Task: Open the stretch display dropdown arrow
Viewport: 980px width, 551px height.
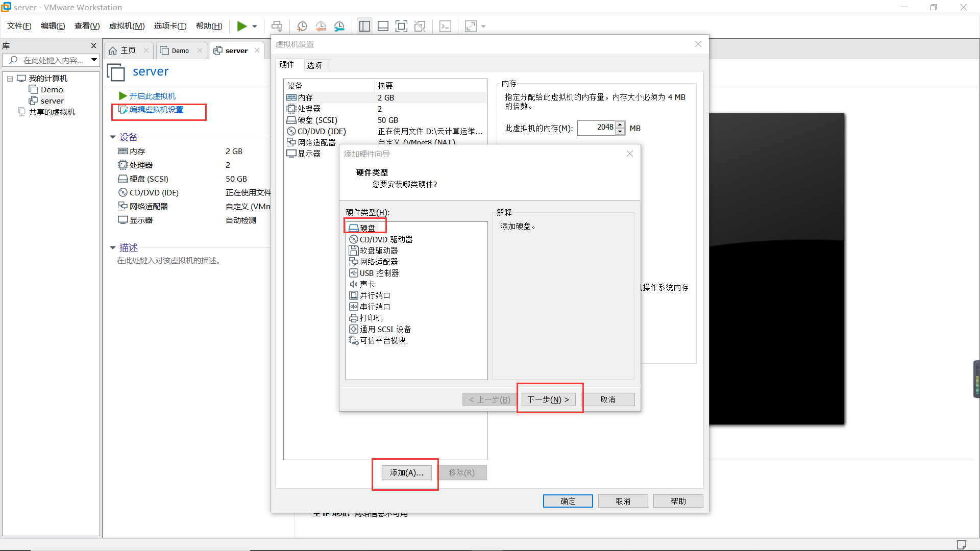Action: pyautogui.click(x=483, y=27)
